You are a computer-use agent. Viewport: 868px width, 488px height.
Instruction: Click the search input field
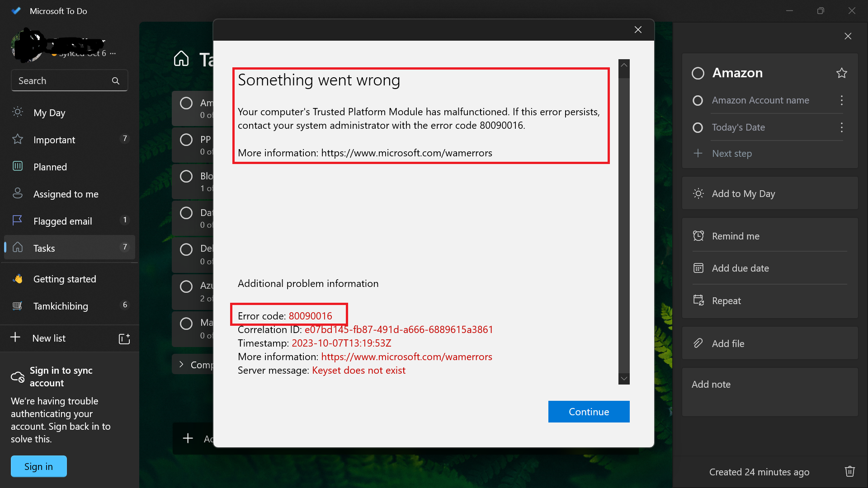(x=67, y=80)
